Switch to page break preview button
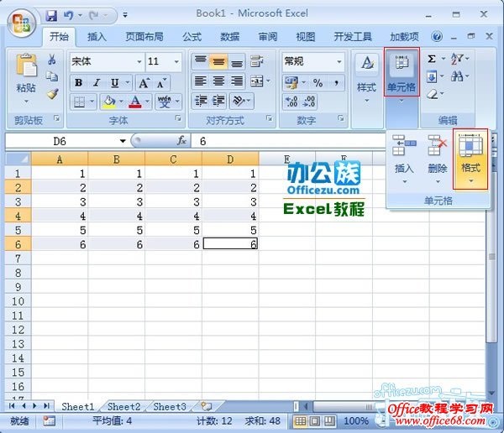The height and width of the screenshot is (433, 504). (329, 420)
